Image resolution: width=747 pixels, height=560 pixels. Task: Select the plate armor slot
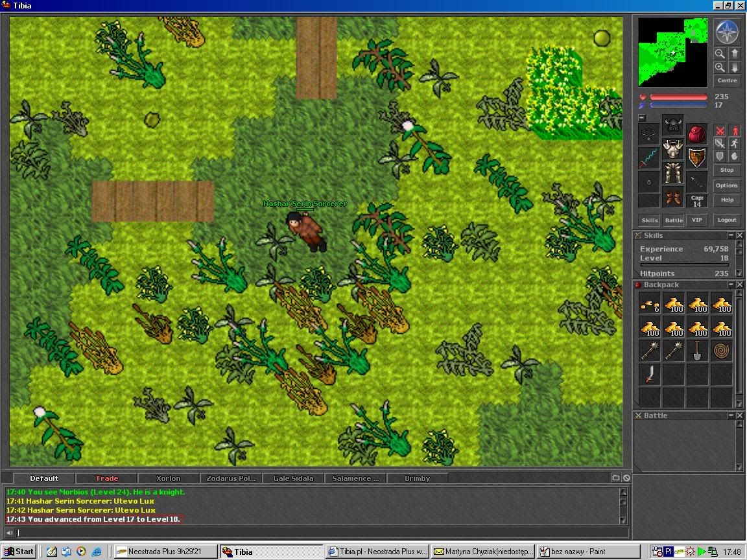[x=672, y=149]
